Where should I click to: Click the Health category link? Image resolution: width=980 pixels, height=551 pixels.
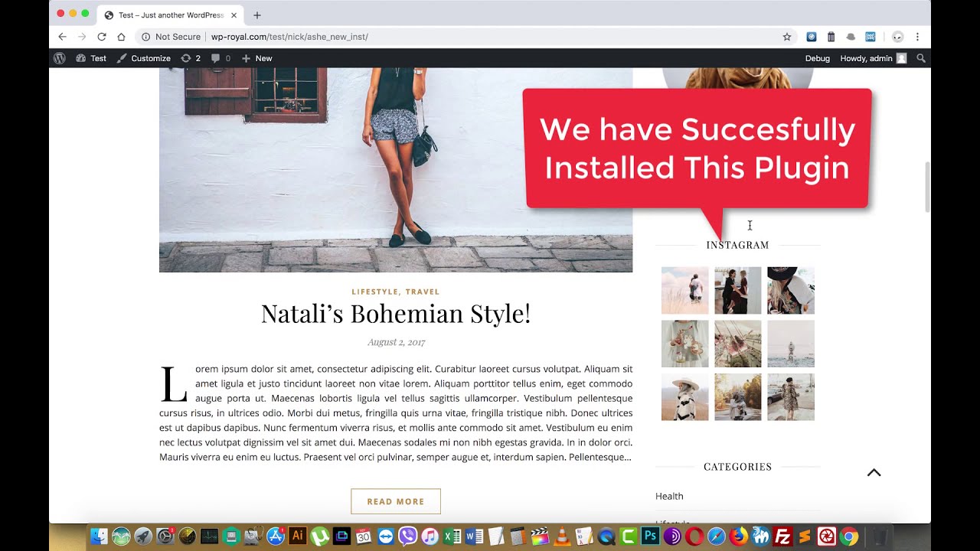pos(669,496)
